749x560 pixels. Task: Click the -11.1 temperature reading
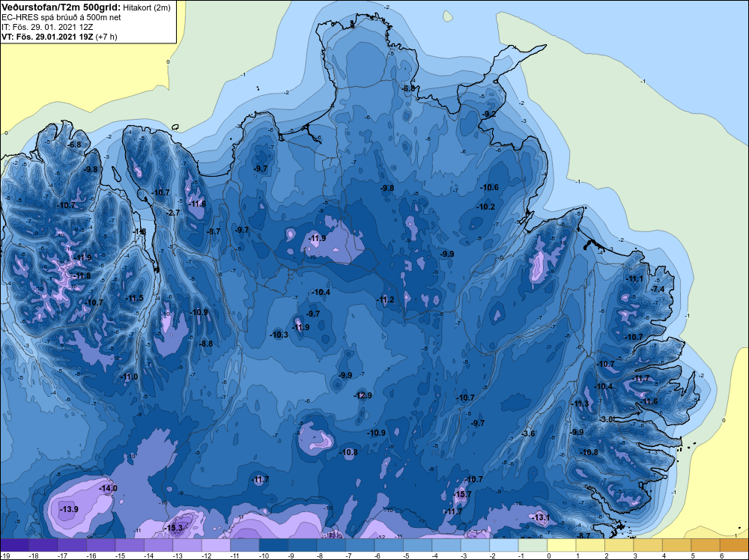click(634, 279)
